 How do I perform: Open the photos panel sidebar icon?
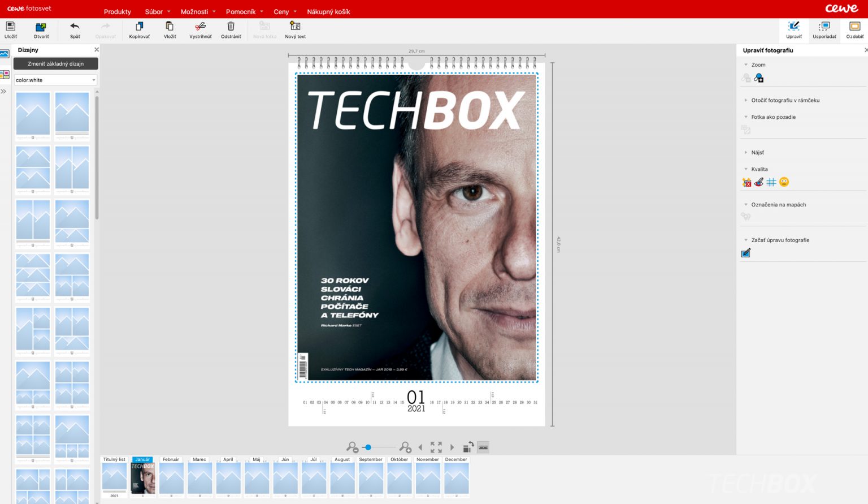[5, 54]
